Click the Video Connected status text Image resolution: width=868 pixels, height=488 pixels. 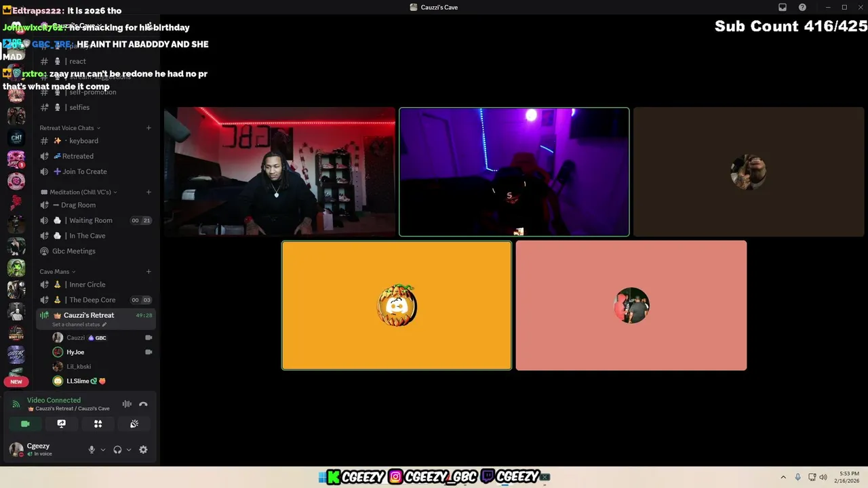pos(54,401)
